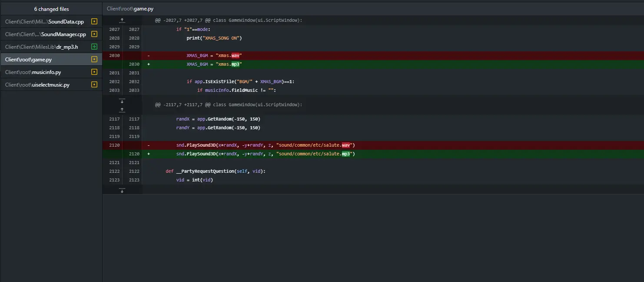Expand lines below line 2123
This screenshot has height=282, width=644.
tap(122, 190)
